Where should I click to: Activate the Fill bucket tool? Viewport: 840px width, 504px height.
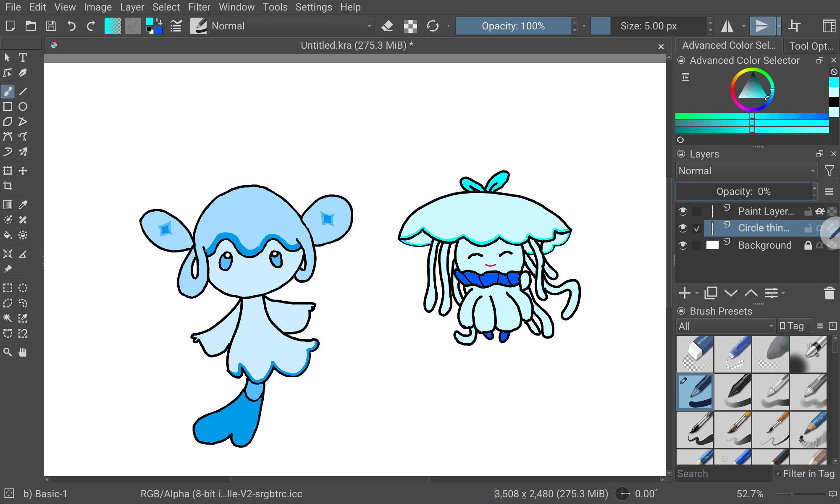pos(8,235)
